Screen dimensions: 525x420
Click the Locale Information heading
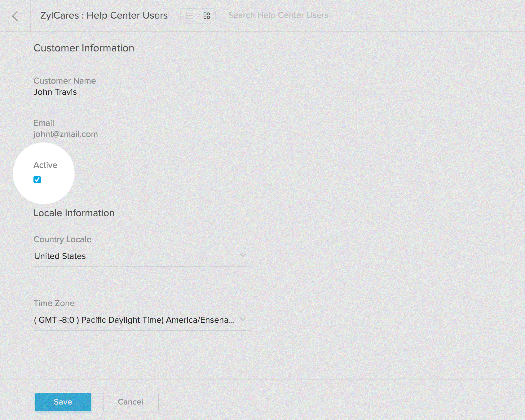click(x=74, y=213)
